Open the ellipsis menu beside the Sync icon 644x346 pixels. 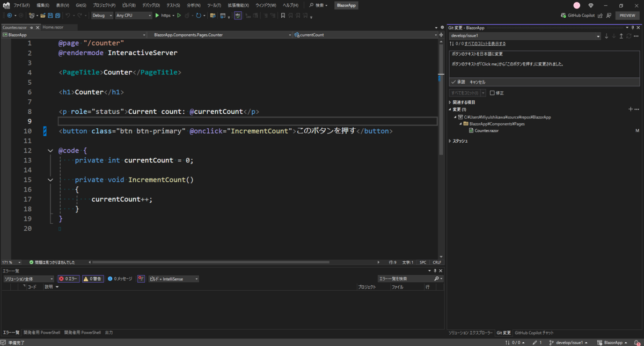tap(636, 36)
